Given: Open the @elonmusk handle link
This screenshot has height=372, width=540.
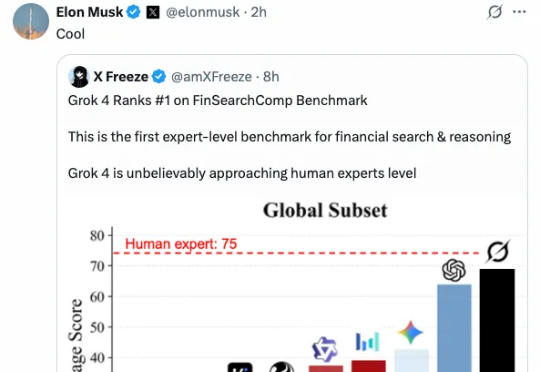Looking at the screenshot, I should (x=202, y=12).
